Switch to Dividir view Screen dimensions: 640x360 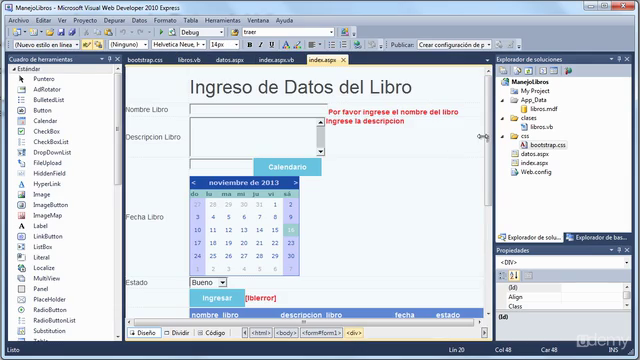click(177, 333)
